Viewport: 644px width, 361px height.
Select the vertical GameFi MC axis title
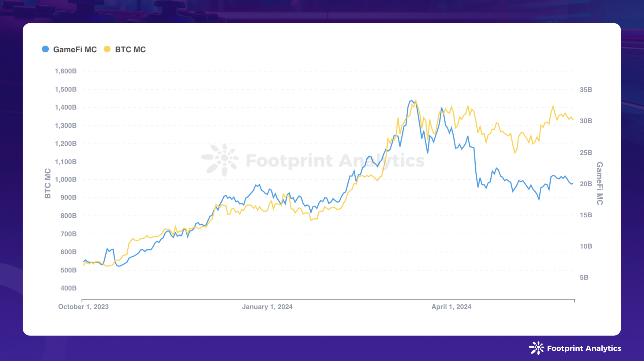(x=600, y=183)
